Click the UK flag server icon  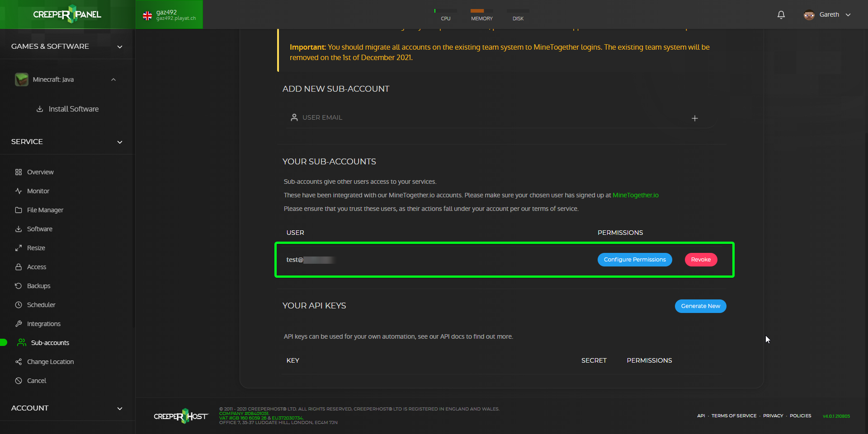(x=147, y=16)
